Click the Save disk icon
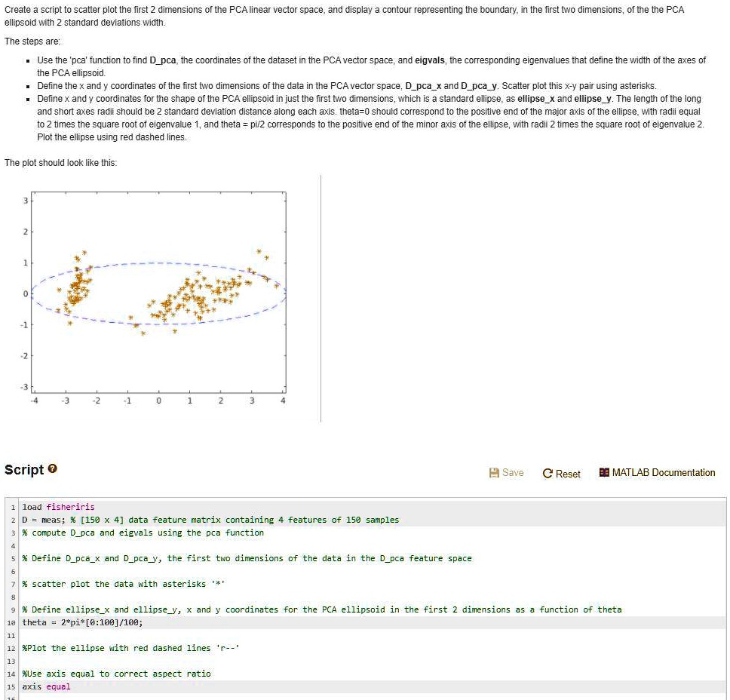730x700 pixels. [x=496, y=472]
